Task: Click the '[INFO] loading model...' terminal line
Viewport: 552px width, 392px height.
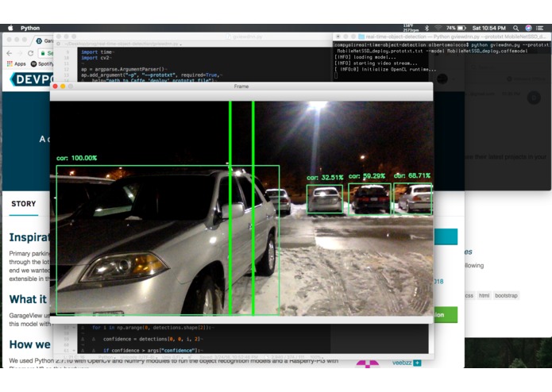Action: point(365,57)
